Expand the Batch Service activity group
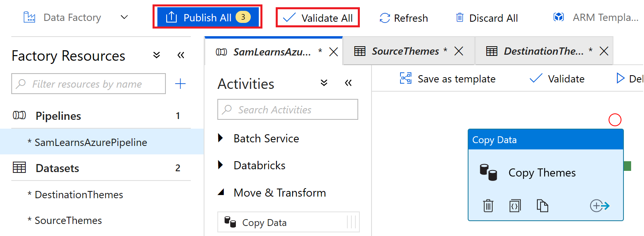The height and width of the screenshot is (236, 644). [221, 138]
